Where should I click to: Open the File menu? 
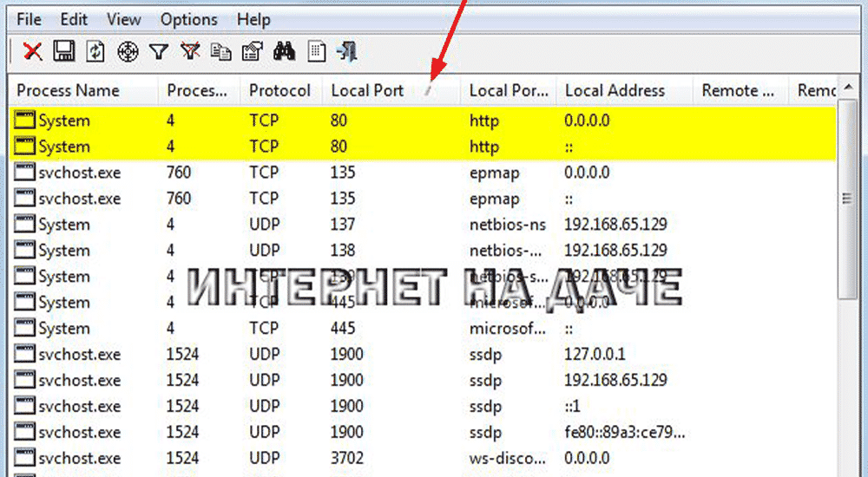(x=30, y=18)
